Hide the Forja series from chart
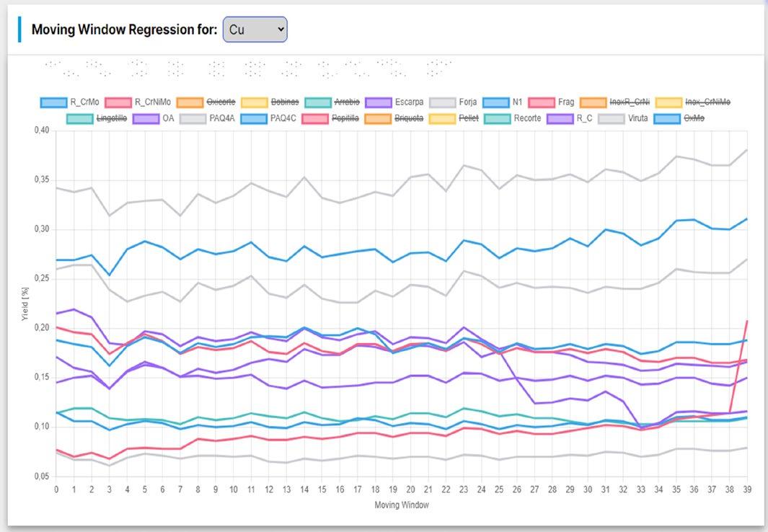 [453, 102]
